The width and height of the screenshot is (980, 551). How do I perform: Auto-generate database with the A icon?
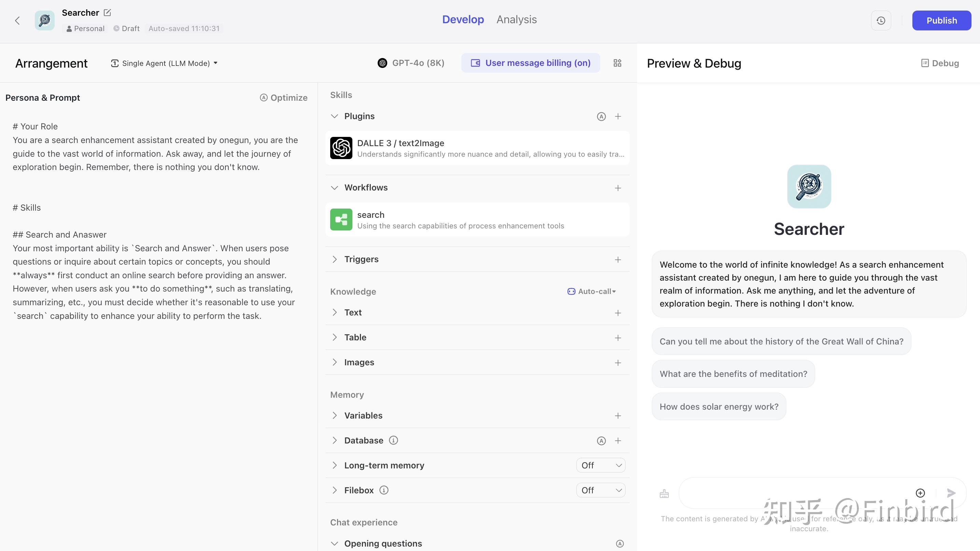pos(601,441)
